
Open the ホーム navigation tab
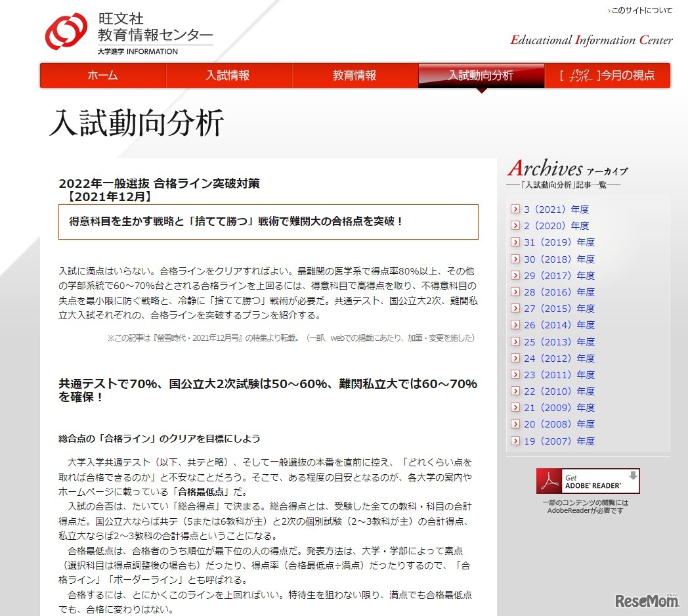tap(102, 76)
